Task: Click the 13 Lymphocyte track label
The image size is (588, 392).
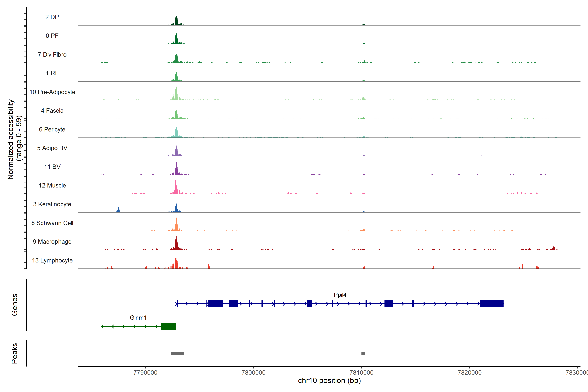Action: pyautogui.click(x=52, y=260)
